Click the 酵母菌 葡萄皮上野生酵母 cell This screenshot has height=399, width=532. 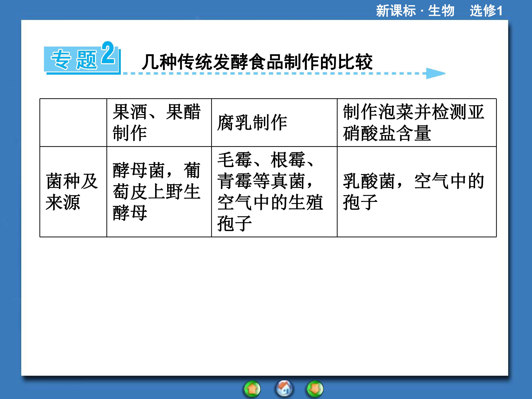pos(159,192)
